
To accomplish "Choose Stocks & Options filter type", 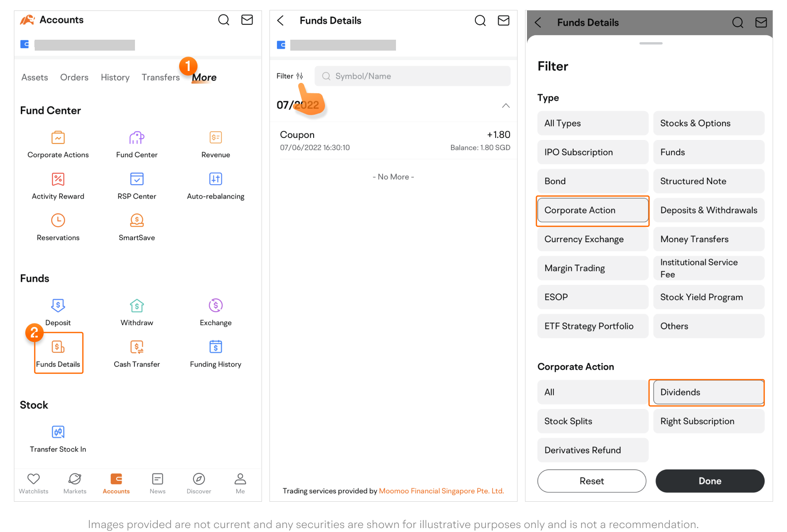I will click(x=708, y=123).
